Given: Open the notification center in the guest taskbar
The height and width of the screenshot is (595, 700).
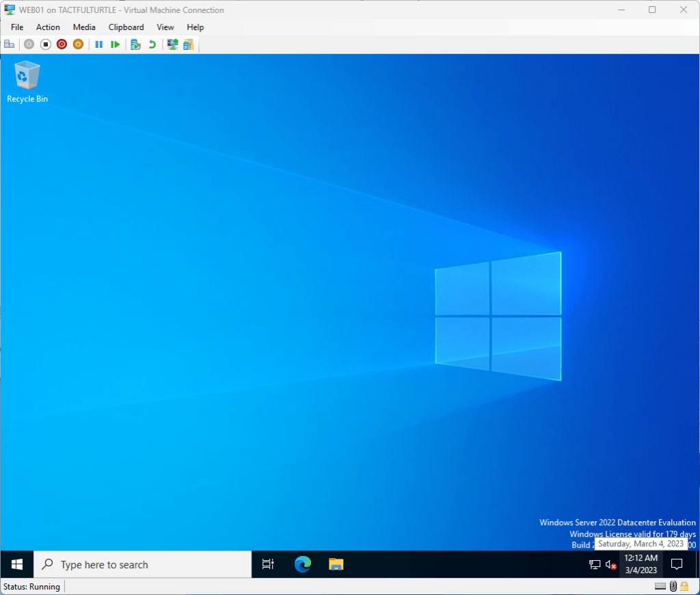Looking at the screenshot, I should point(677,564).
